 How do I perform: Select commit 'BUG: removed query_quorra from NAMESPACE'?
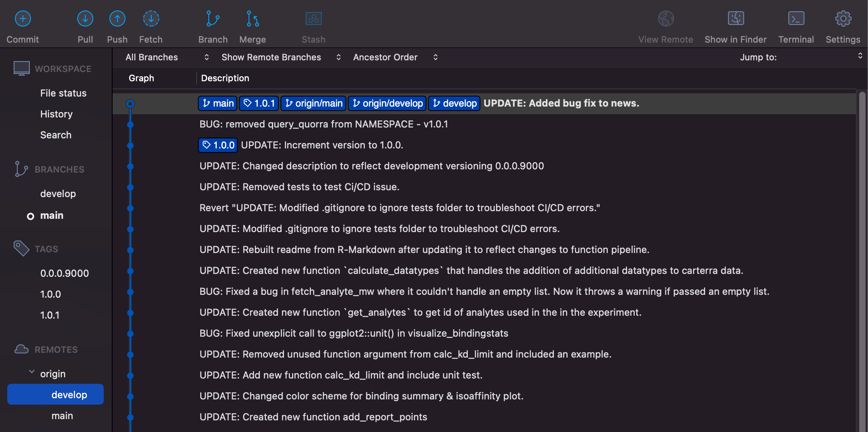(x=324, y=124)
